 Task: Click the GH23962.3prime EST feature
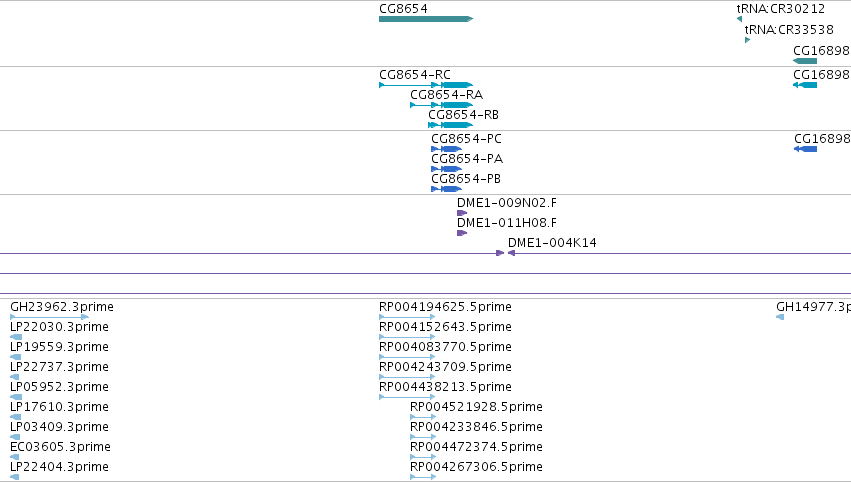pos(49,317)
